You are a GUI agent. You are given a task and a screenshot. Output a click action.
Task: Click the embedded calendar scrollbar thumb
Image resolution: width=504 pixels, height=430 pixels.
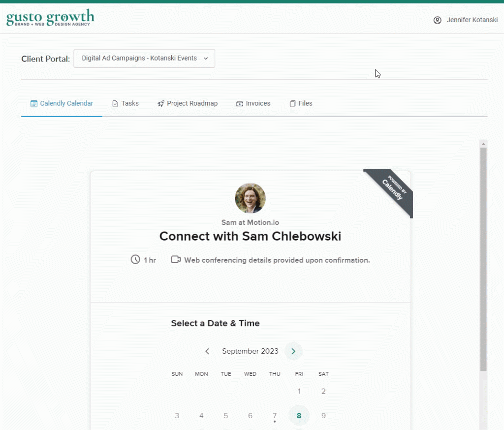[483, 259]
